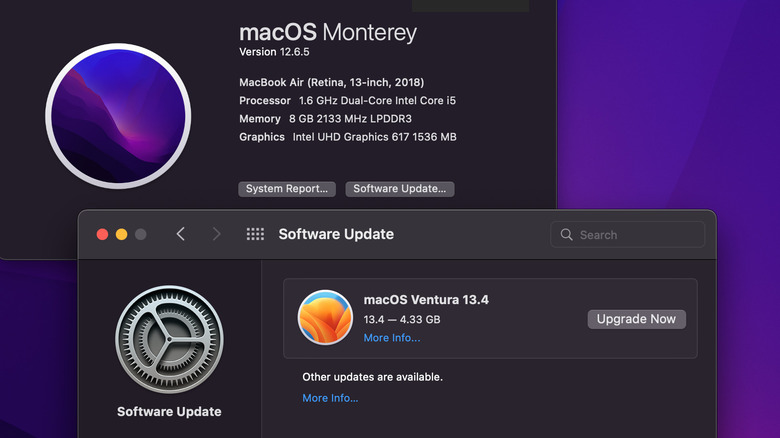The image size is (780, 438).
Task: Click the Software Update sidebar label
Action: [x=169, y=412]
